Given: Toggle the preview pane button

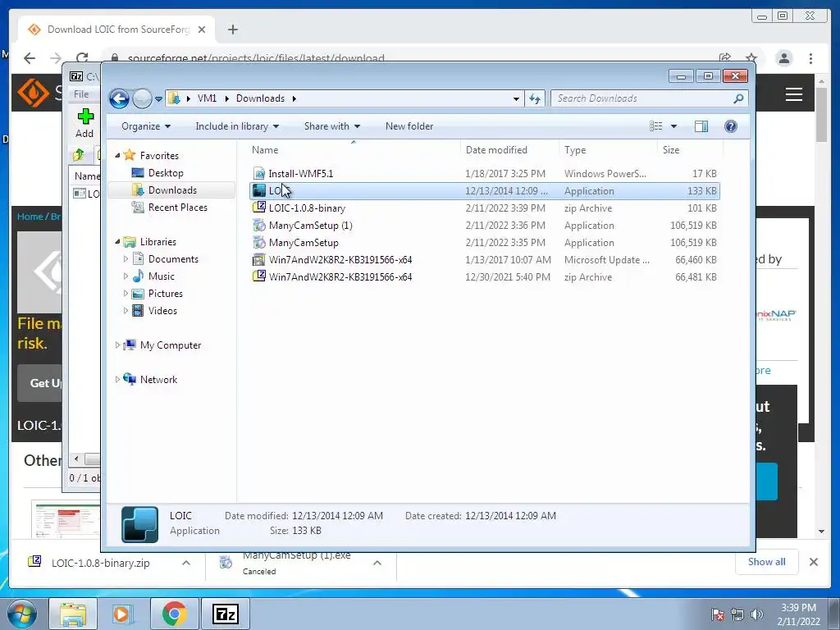Looking at the screenshot, I should coord(701,126).
